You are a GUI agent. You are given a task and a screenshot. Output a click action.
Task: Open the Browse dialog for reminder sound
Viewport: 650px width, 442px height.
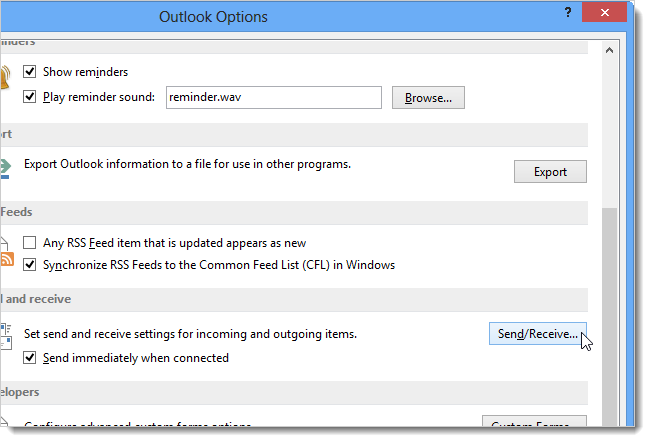tap(428, 97)
